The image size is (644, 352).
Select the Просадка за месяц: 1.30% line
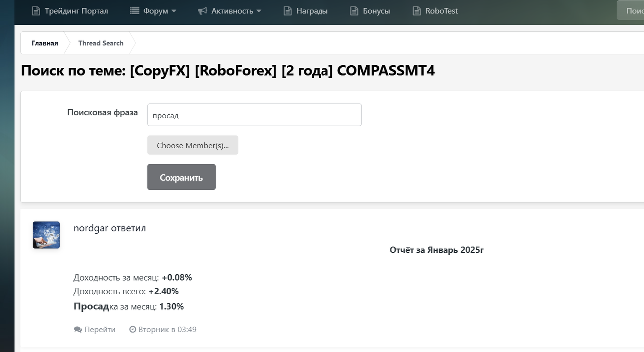click(129, 306)
